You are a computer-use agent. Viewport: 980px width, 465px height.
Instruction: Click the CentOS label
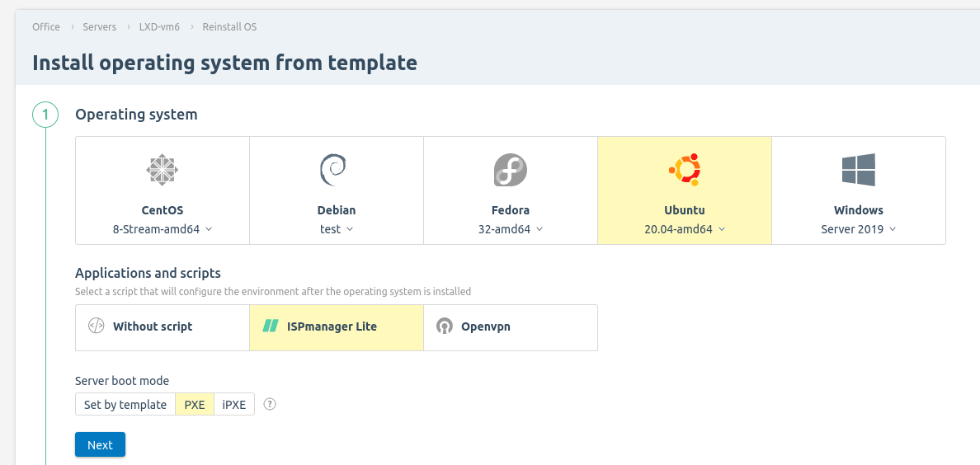pos(163,210)
